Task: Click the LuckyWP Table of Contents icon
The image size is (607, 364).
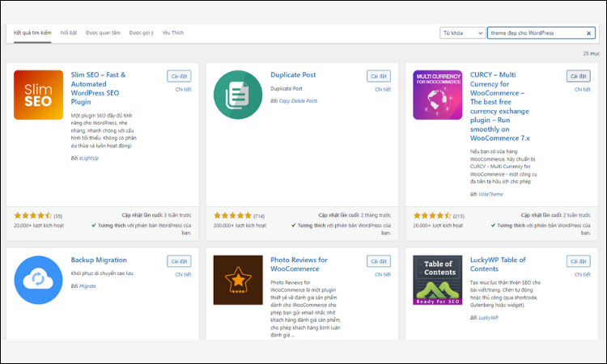Action: pos(437,280)
